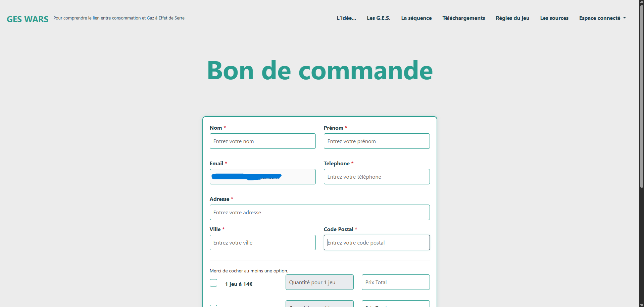Click the Adresse input field

[319, 212]
